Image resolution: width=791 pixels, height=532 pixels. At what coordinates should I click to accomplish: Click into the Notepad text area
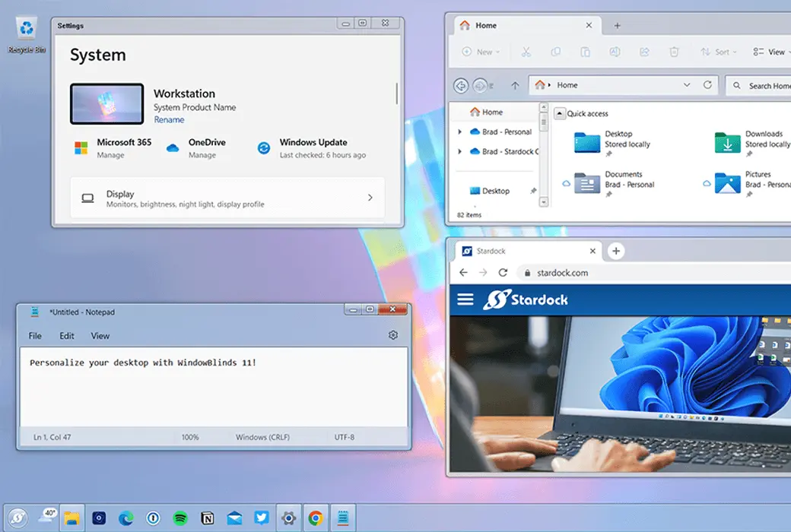pyautogui.click(x=214, y=387)
